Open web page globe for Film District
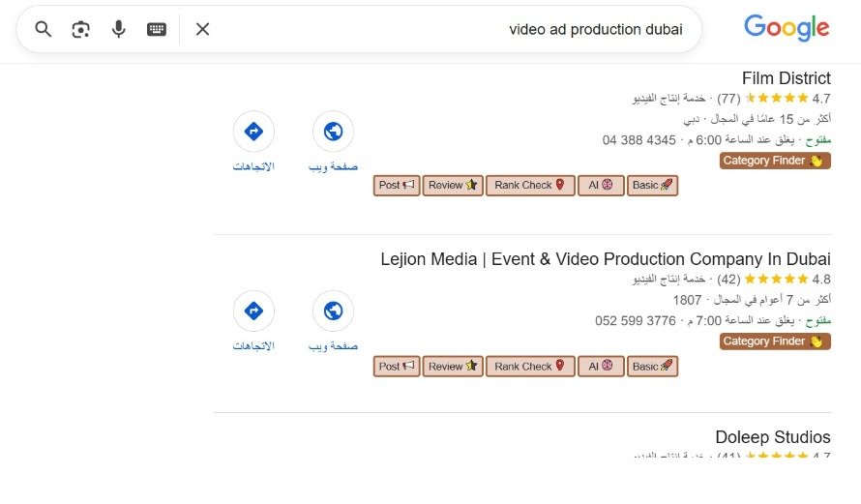 [x=333, y=132]
